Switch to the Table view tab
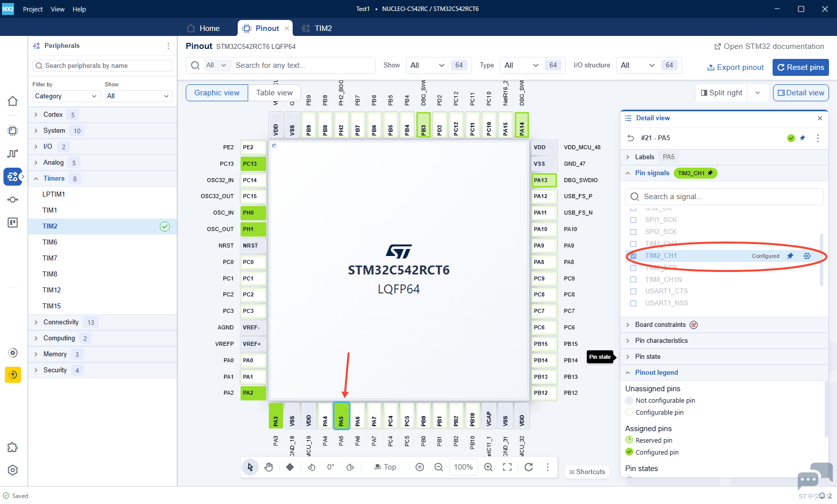 pyautogui.click(x=274, y=93)
